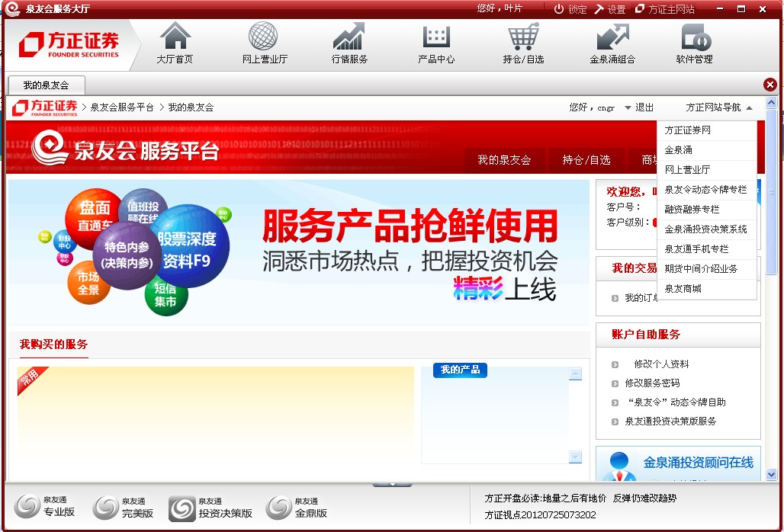Click page scrollbar down arrow
Viewport: 784px width, 532px height.
click(772, 475)
